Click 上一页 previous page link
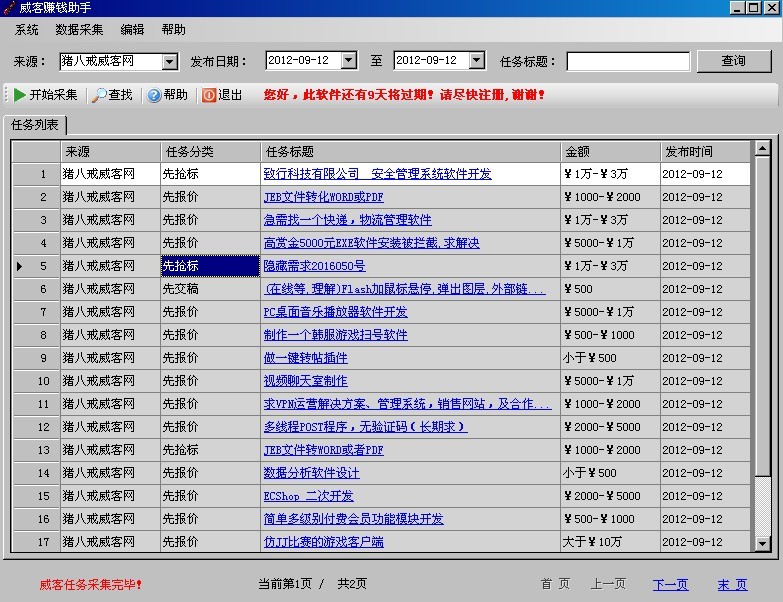This screenshot has height=602, width=783. (x=608, y=584)
